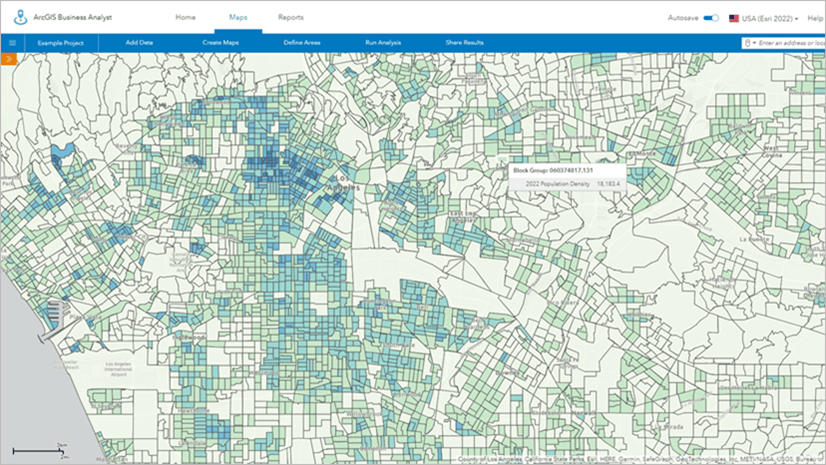Open the Help link
Image resolution: width=826 pixels, height=465 pixels.
pos(815,18)
